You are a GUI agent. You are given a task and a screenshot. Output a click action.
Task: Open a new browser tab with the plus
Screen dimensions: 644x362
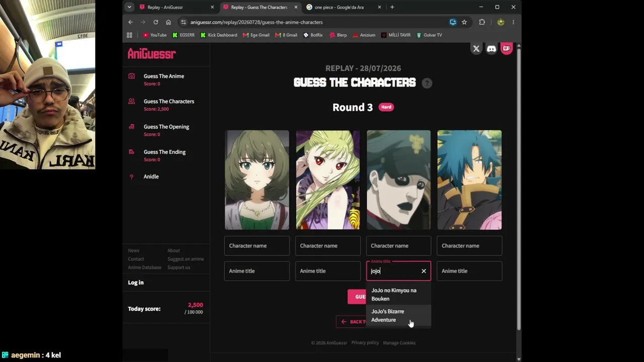pyautogui.click(x=392, y=7)
